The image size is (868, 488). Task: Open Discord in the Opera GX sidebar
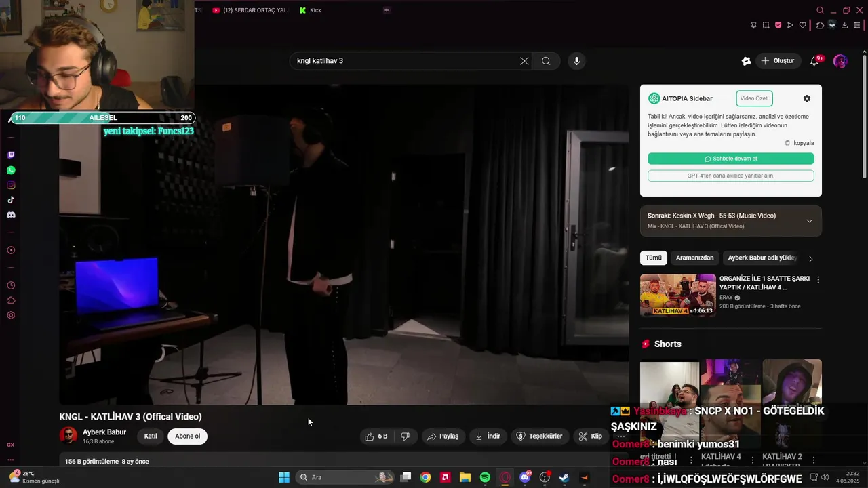11,215
